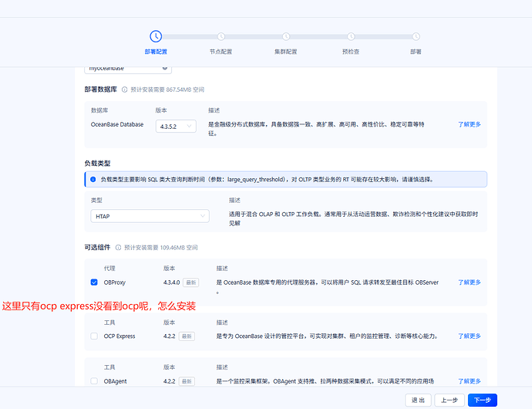The height and width of the screenshot is (409, 532).
Task: Click OBProxy version 4.3.4.0 text
Action: 171,282
